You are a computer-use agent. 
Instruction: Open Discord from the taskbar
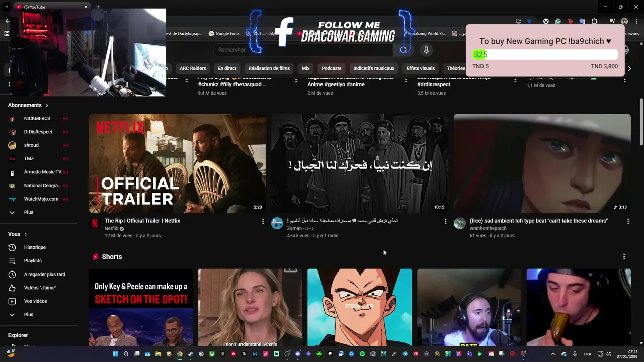(298, 354)
